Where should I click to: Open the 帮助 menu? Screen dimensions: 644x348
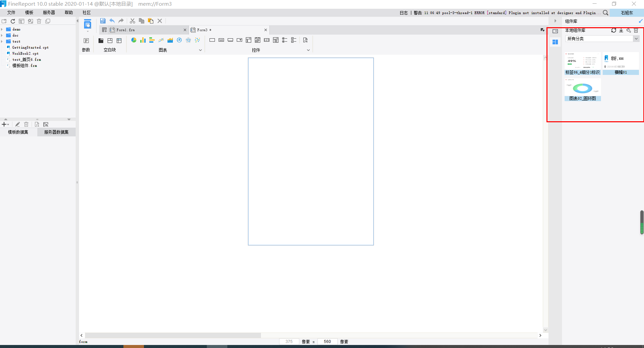click(x=69, y=13)
